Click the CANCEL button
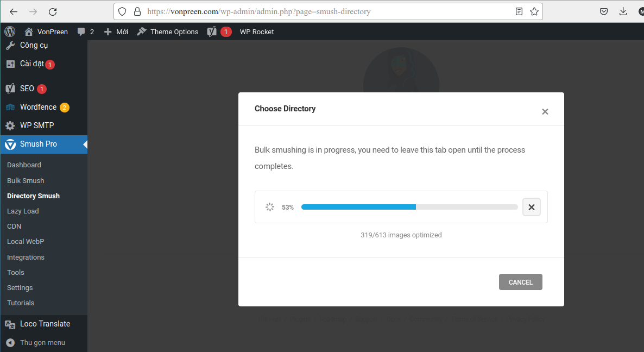The image size is (644, 352). [520, 282]
